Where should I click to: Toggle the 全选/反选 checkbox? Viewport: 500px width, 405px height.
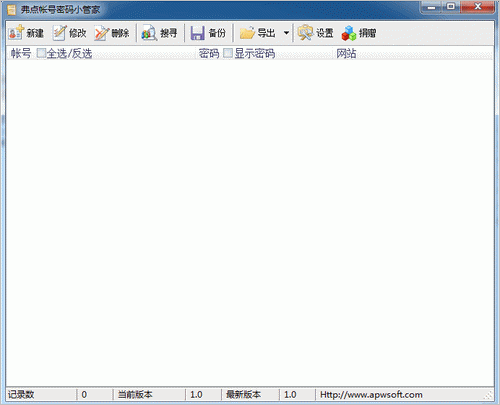tap(41, 53)
